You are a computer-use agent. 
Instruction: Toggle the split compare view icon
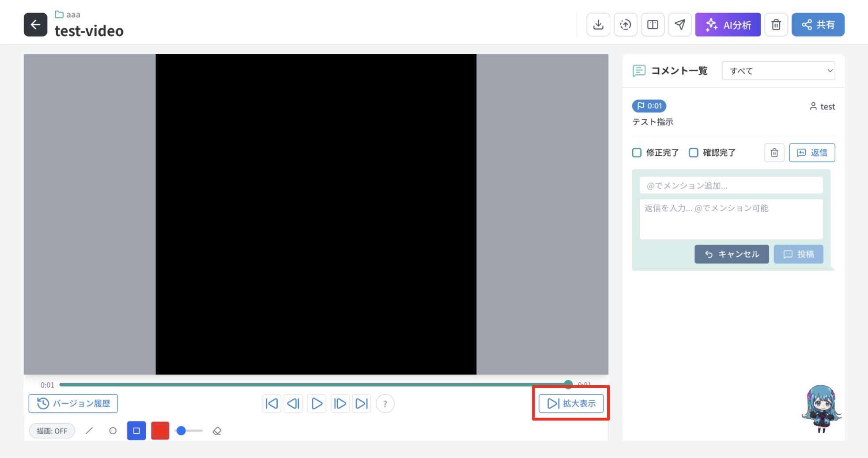[x=653, y=25]
